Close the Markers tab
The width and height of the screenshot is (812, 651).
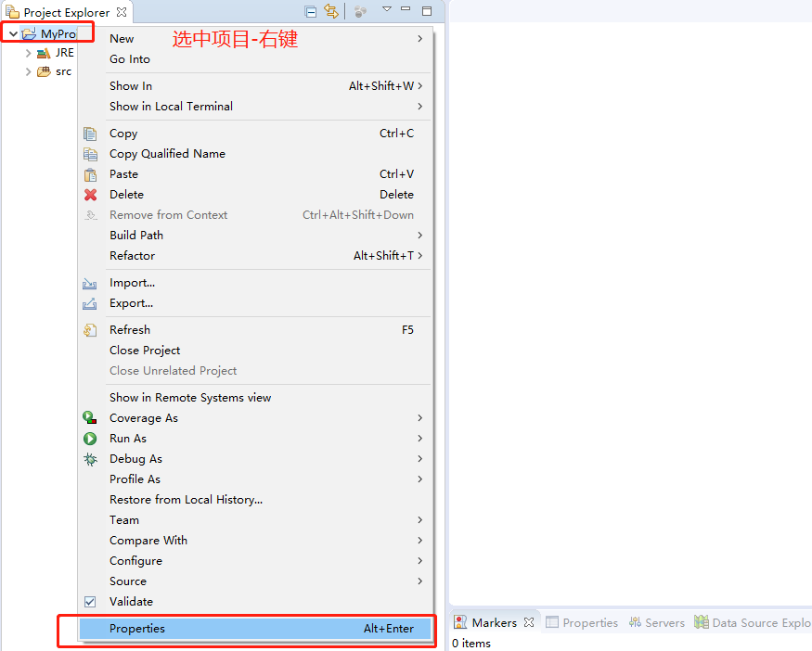pos(529,622)
